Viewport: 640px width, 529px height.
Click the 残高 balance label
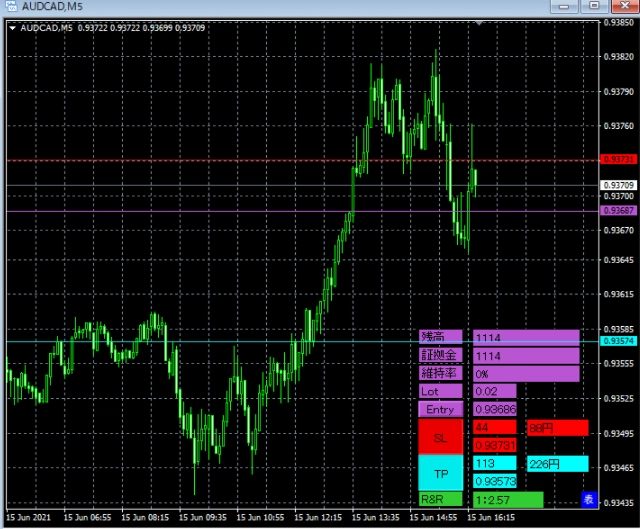pos(440,337)
